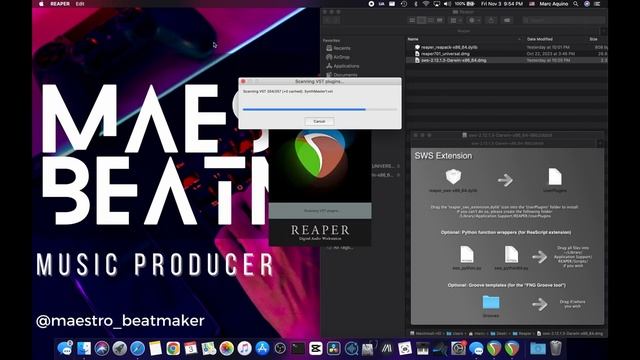This screenshot has width=640, height=360.
Task: Click the Finder Share button
Action: [x=491, y=20]
